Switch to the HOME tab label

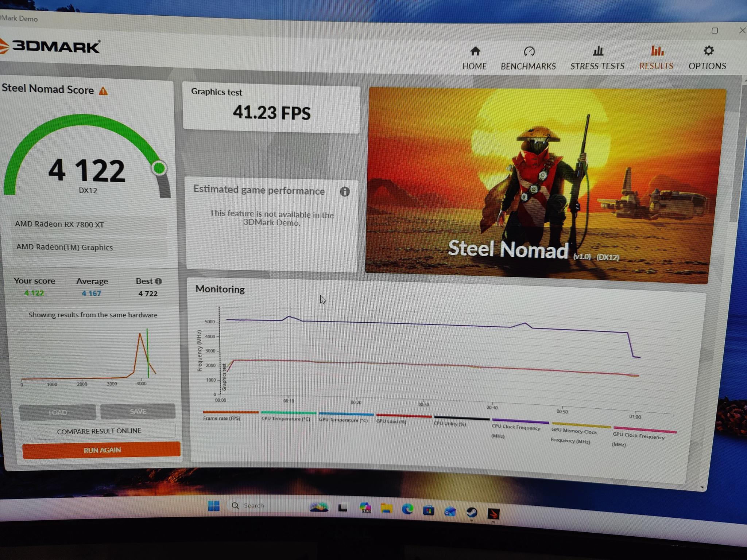point(475,66)
